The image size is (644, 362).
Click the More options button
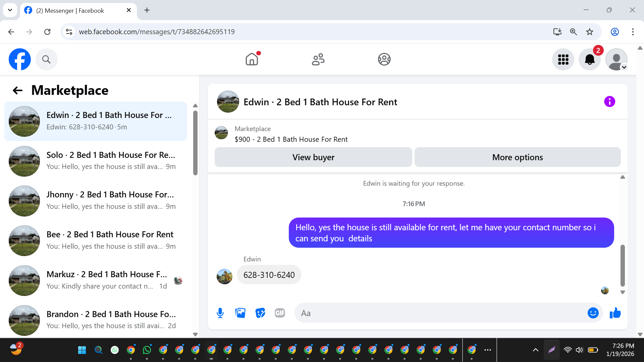[x=517, y=157]
